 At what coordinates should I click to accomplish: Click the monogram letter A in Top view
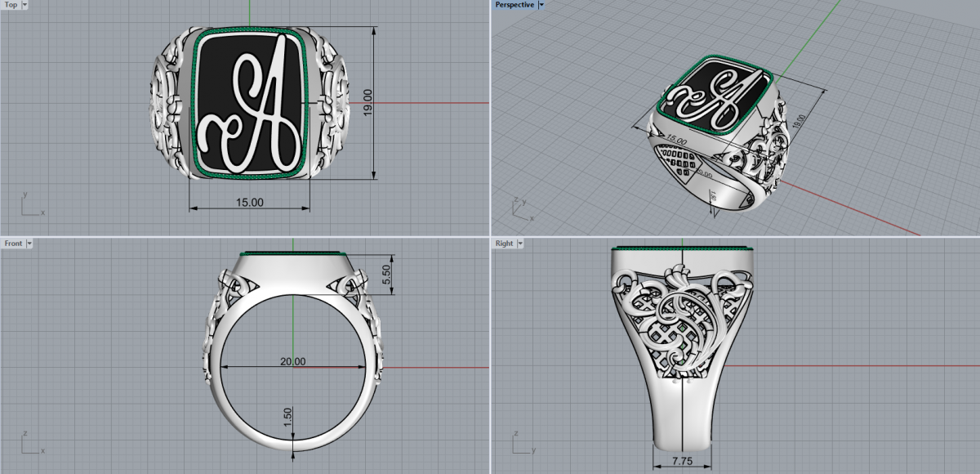260,103
